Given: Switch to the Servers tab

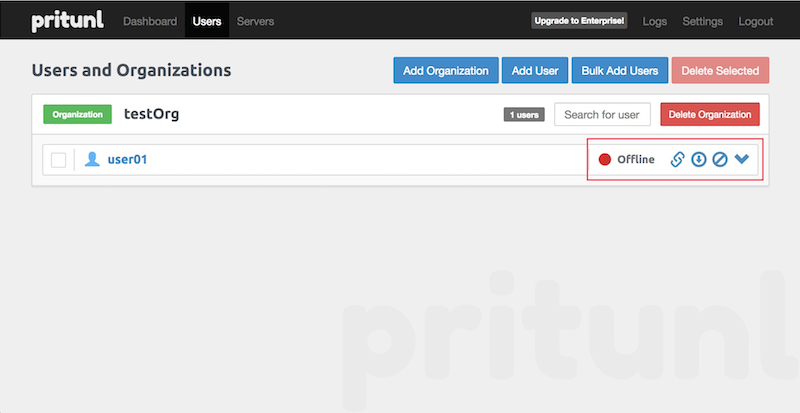Looking at the screenshot, I should click(255, 21).
